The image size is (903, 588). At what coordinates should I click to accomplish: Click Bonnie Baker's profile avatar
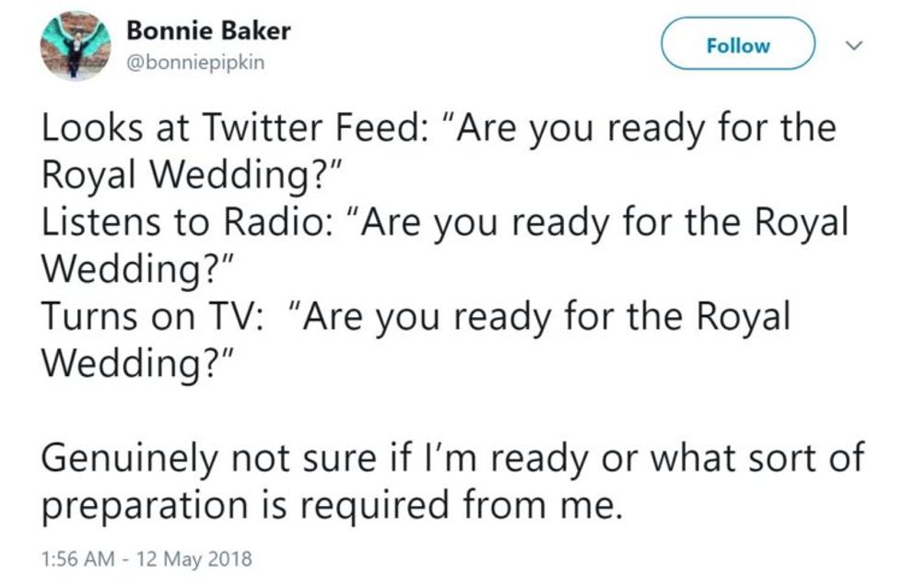76,46
